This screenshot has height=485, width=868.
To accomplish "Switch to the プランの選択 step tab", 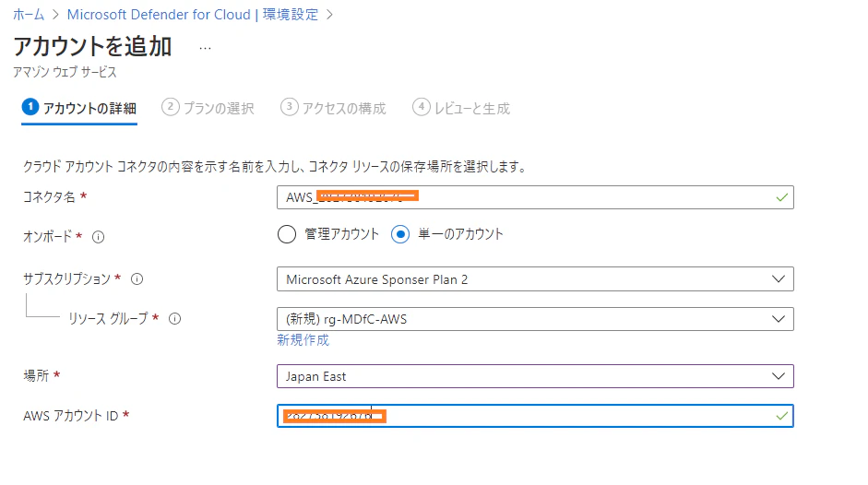I will tap(208, 108).
